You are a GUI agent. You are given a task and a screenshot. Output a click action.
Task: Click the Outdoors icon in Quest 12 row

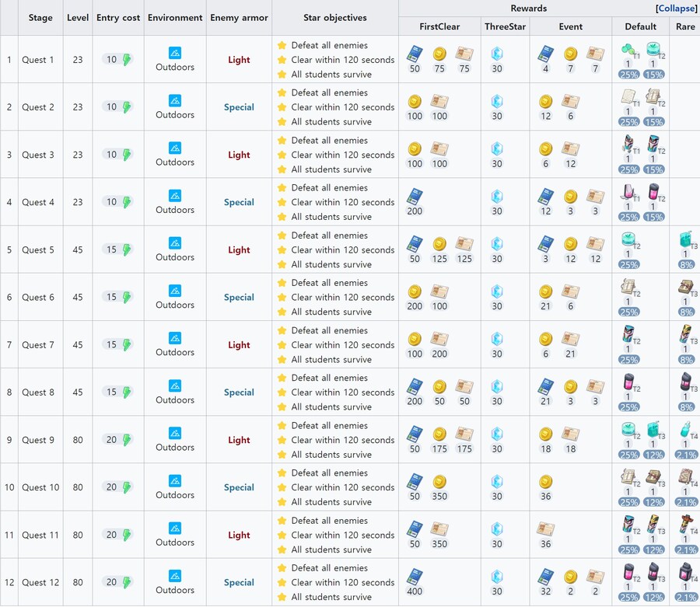pyautogui.click(x=175, y=576)
